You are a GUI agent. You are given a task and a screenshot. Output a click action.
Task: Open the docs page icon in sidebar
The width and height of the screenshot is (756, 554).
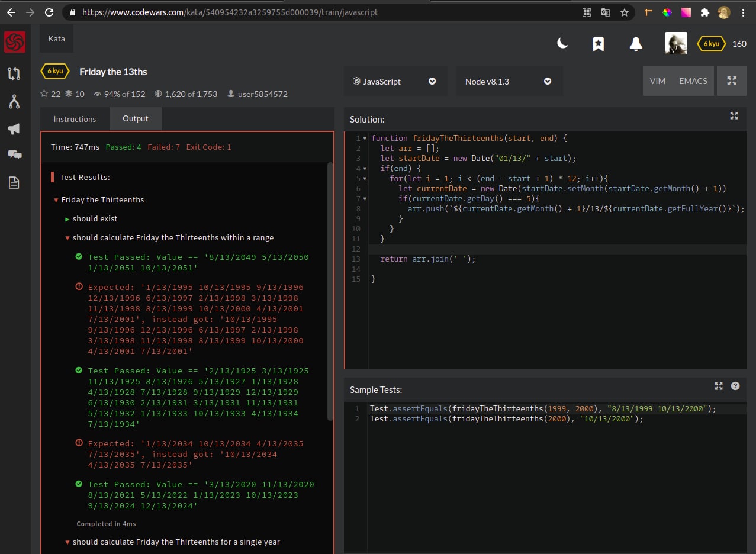(x=14, y=182)
